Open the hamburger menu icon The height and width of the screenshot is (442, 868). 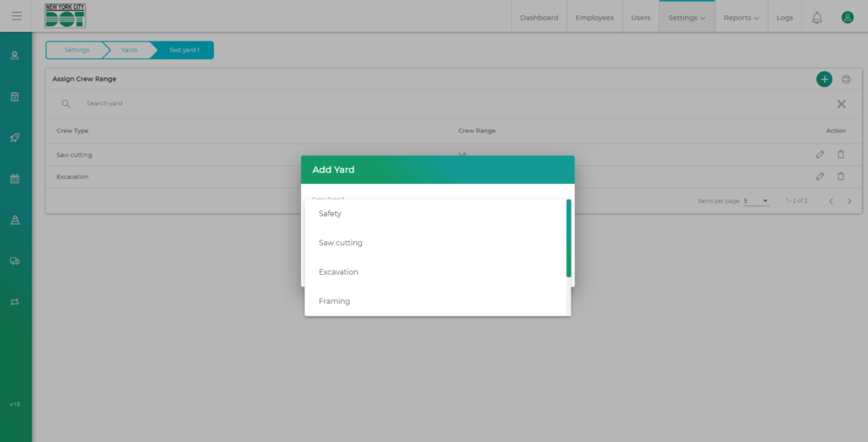[x=16, y=16]
